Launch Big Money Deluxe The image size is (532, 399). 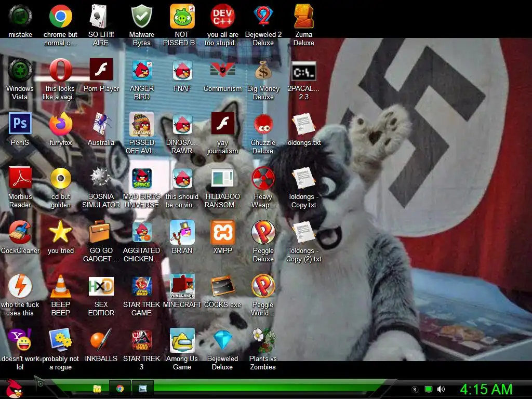(x=263, y=70)
